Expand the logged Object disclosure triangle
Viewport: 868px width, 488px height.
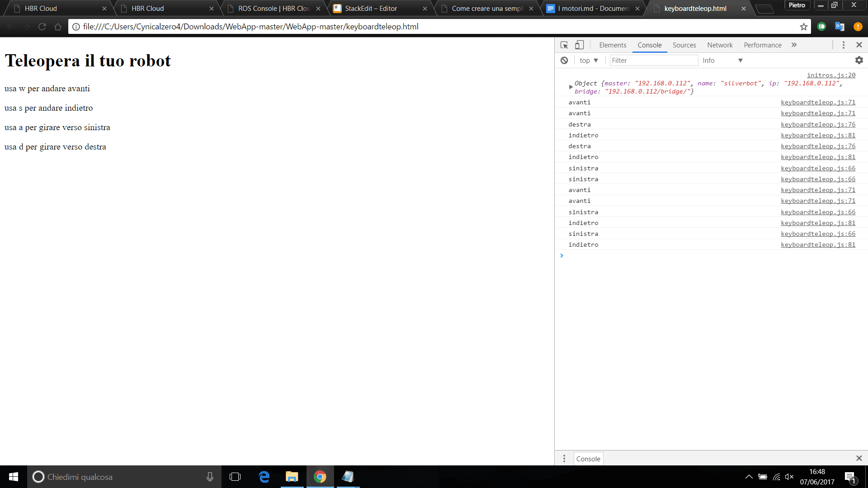click(x=571, y=87)
